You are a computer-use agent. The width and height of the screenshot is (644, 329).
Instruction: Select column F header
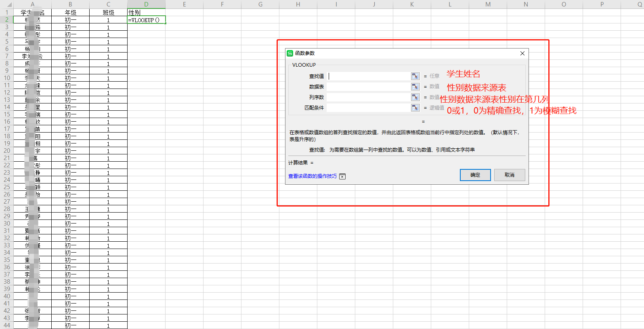point(222,4)
